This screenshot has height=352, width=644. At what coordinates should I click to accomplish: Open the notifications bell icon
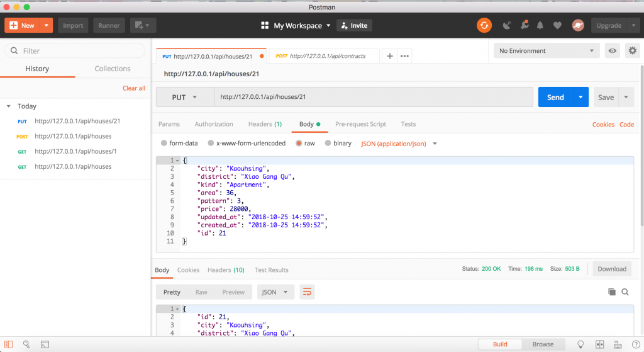540,25
